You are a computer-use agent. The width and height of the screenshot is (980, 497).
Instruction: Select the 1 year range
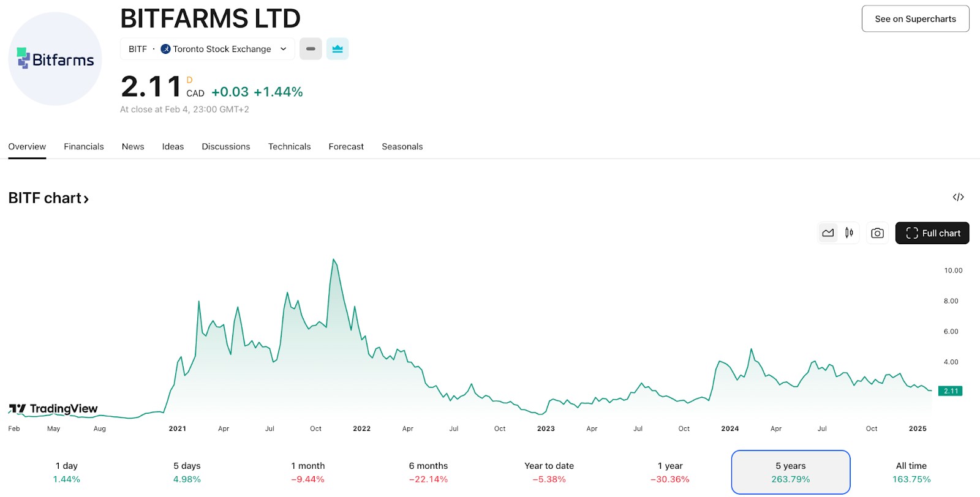point(670,473)
